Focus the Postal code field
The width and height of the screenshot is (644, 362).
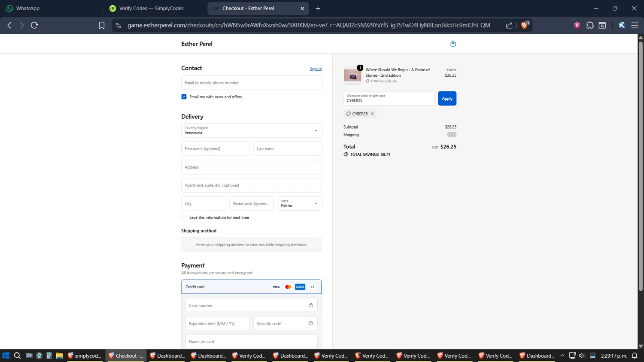(x=252, y=204)
